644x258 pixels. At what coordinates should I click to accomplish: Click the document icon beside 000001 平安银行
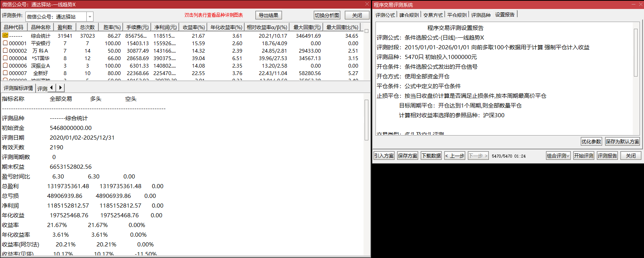pyautogui.click(x=5, y=43)
